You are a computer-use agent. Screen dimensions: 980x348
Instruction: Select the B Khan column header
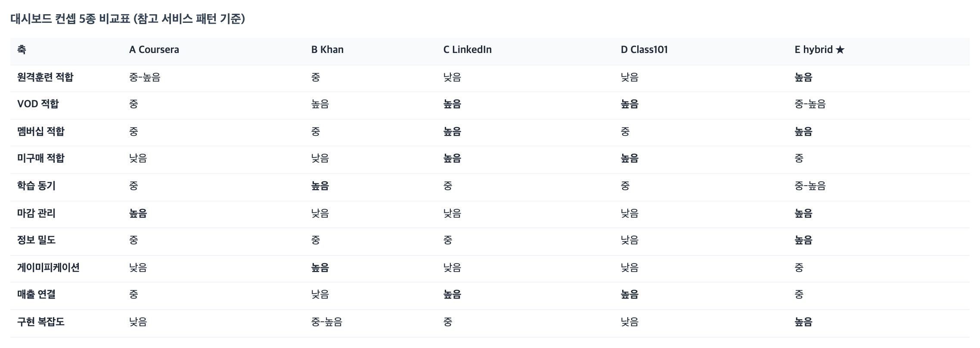tap(327, 50)
